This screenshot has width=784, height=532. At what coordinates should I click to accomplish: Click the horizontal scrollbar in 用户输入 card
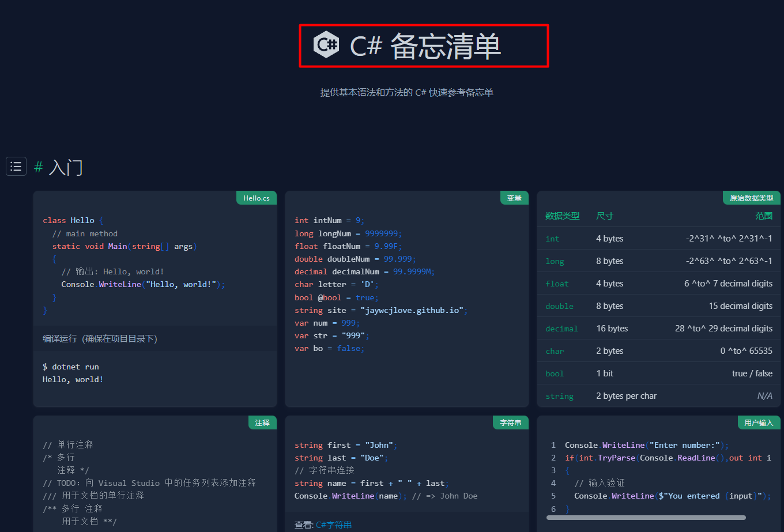pos(646,517)
